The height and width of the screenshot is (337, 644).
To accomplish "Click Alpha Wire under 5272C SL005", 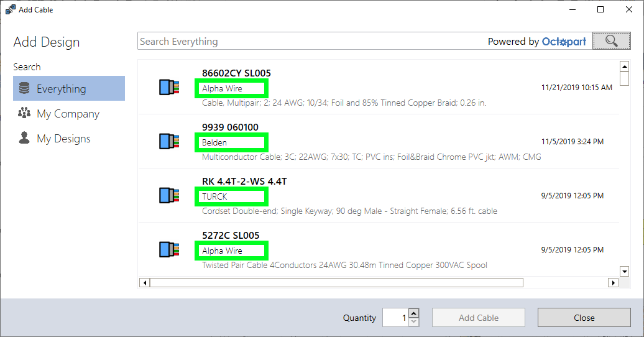I will [x=222, y=251].
